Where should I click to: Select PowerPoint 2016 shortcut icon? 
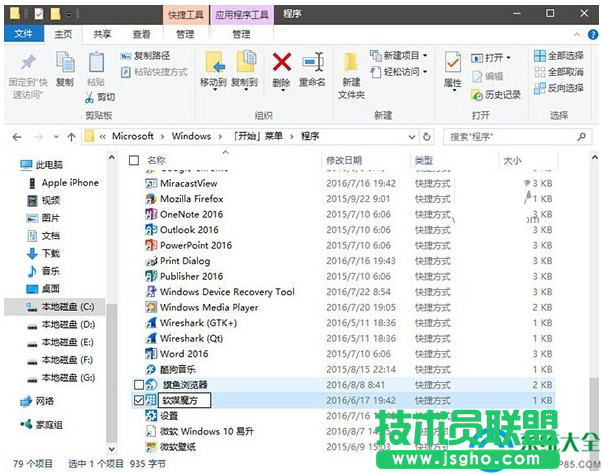[x=150, y=245]
